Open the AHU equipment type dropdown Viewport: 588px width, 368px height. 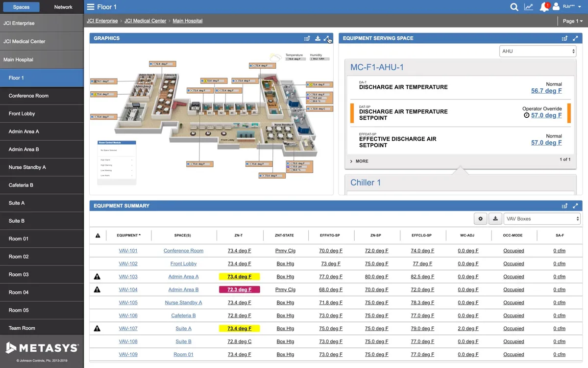538,51
